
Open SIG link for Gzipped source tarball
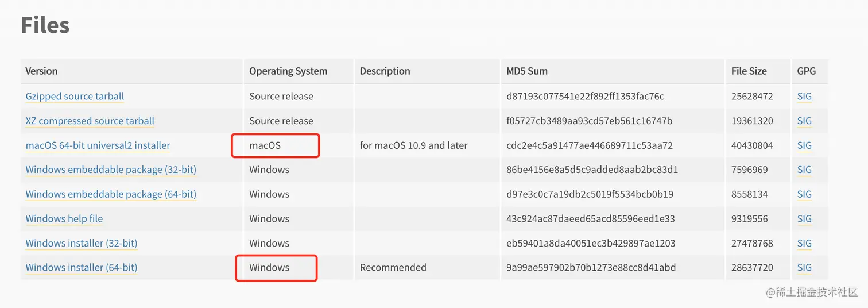(x=804, y=97)
